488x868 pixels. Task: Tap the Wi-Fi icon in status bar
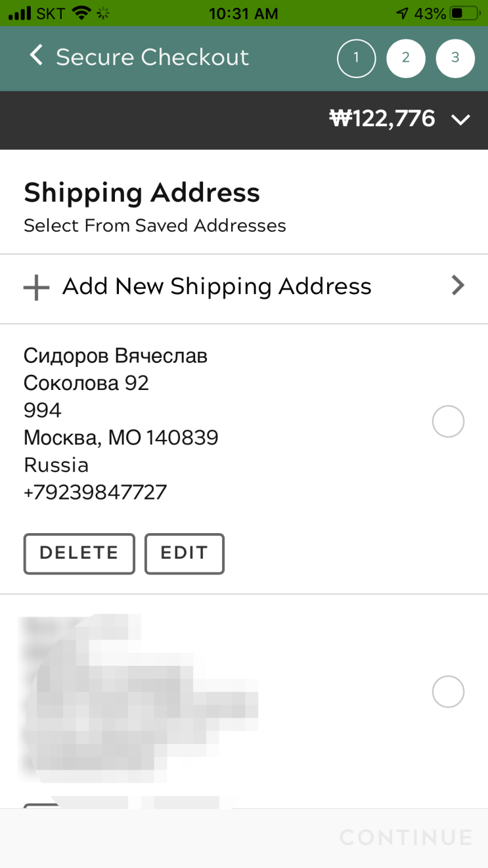[x=81, y=13]
